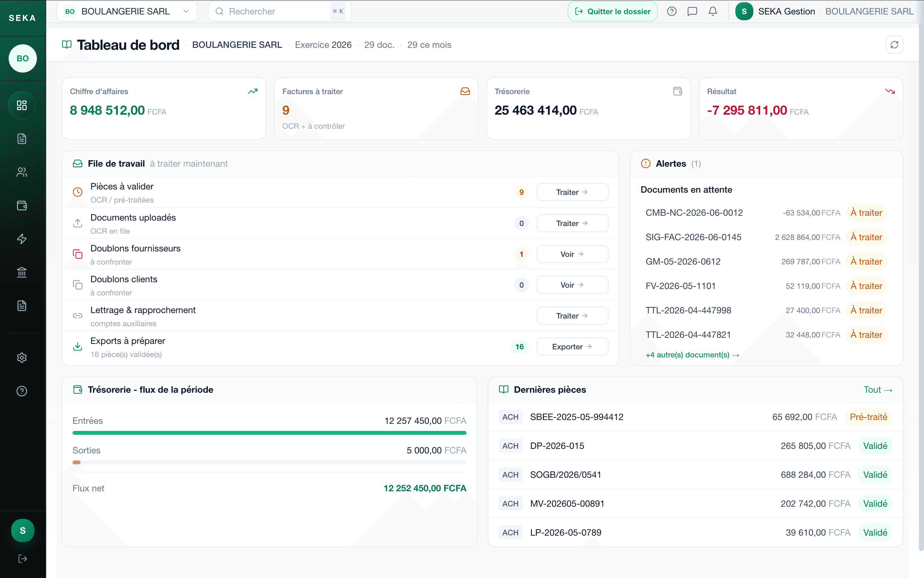
Task: Open recent piece SOGB/2026/0541
Action: (x=695, y=475)
